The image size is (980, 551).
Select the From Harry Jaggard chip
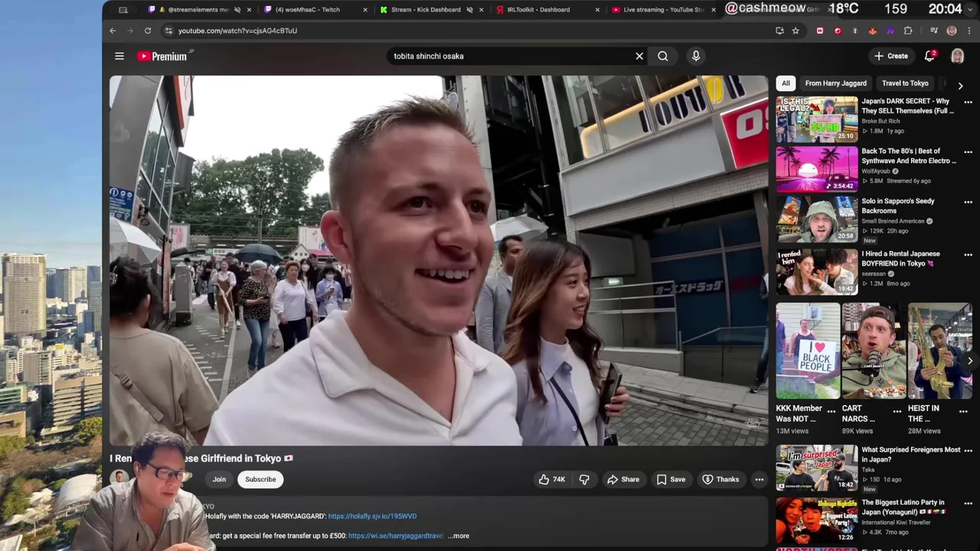point(835,83)
